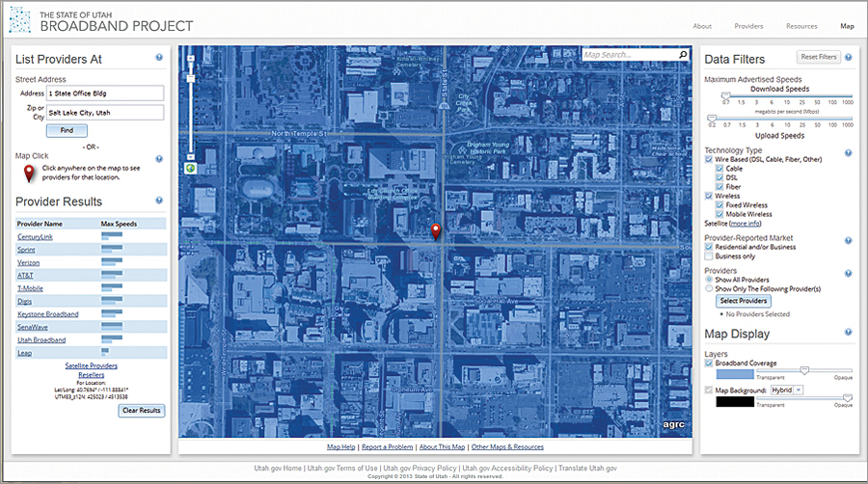Open the Map navigation item
The width and height of the screenshot is (868, 484).
847,26
